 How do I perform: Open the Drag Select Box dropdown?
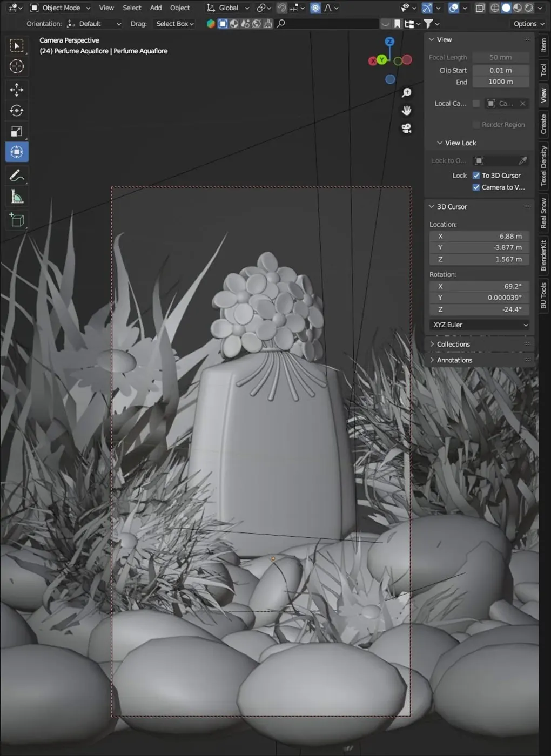tap(174, 24)
